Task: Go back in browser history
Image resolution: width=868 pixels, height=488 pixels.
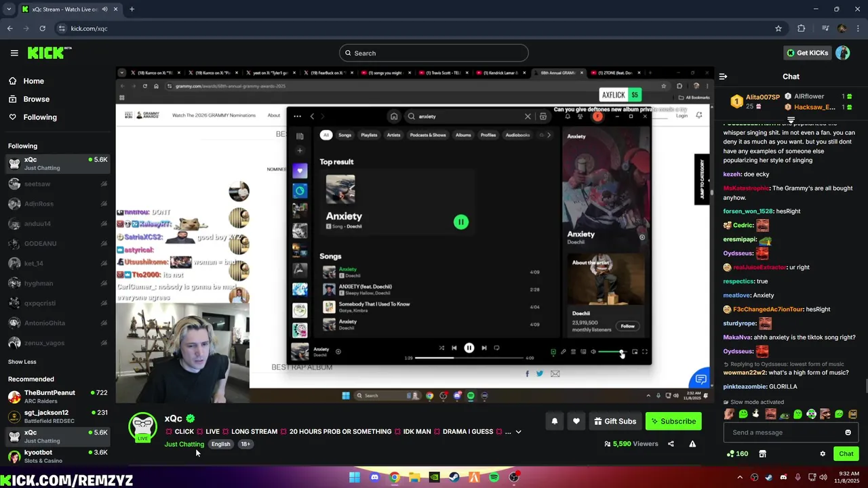Action: [x=9, y=28]
